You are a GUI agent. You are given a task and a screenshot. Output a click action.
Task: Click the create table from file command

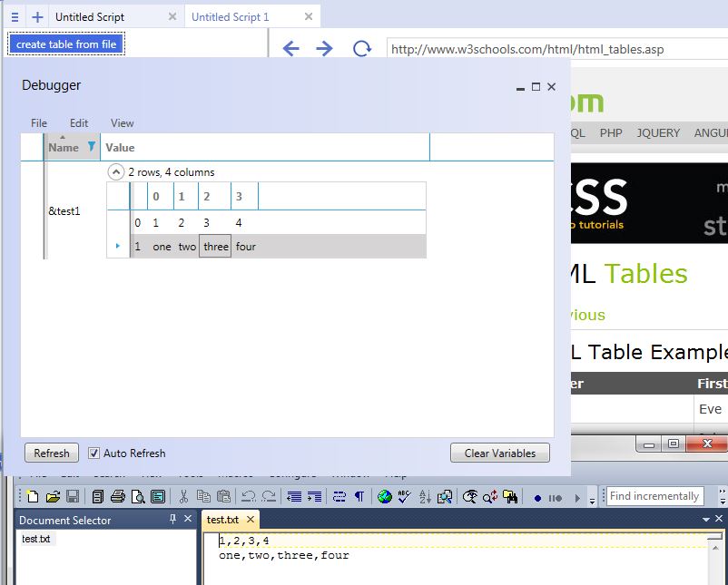(66, 44)
